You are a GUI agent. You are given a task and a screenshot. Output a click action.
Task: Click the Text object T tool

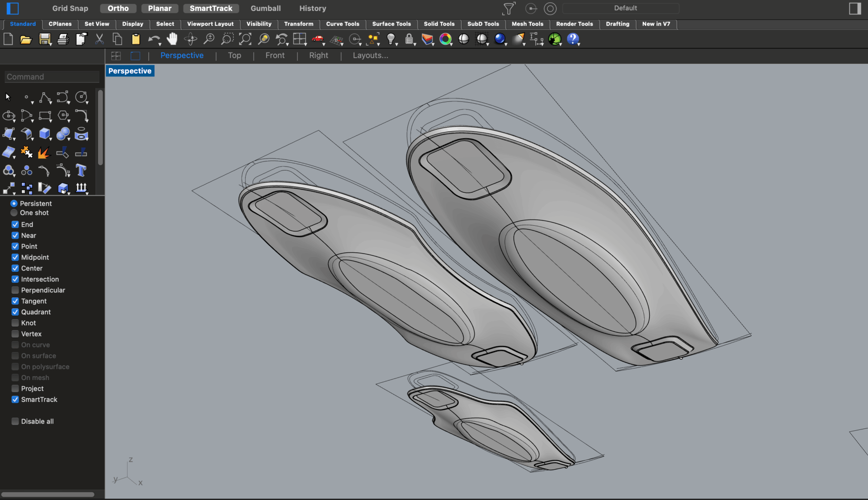pyautogui.click(x=81, y=170)
